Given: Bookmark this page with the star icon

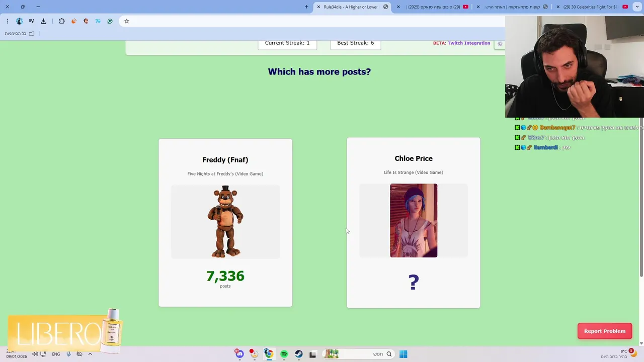Looking at the screenshot, I should (x=127, y=21).
